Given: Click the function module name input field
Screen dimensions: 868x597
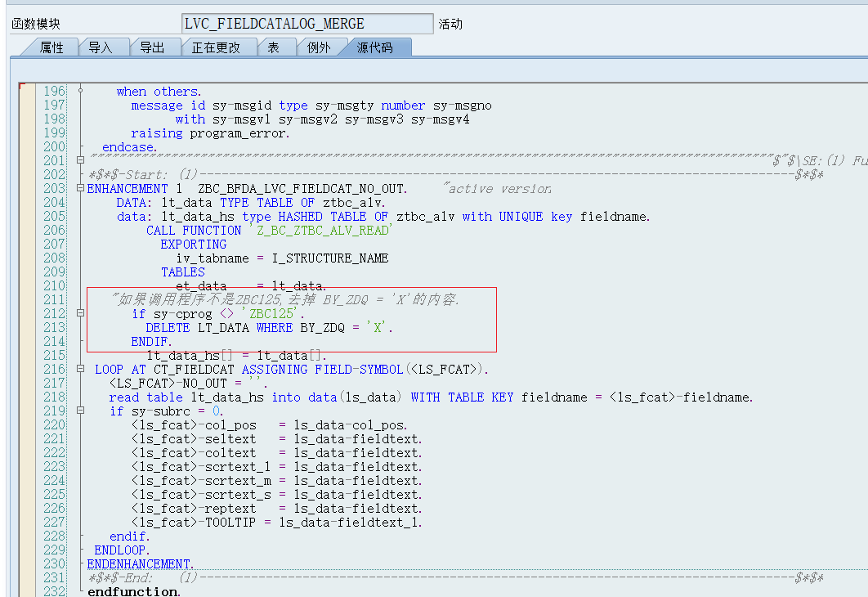Looking at the screenshot, I should [x=307, y=24].
